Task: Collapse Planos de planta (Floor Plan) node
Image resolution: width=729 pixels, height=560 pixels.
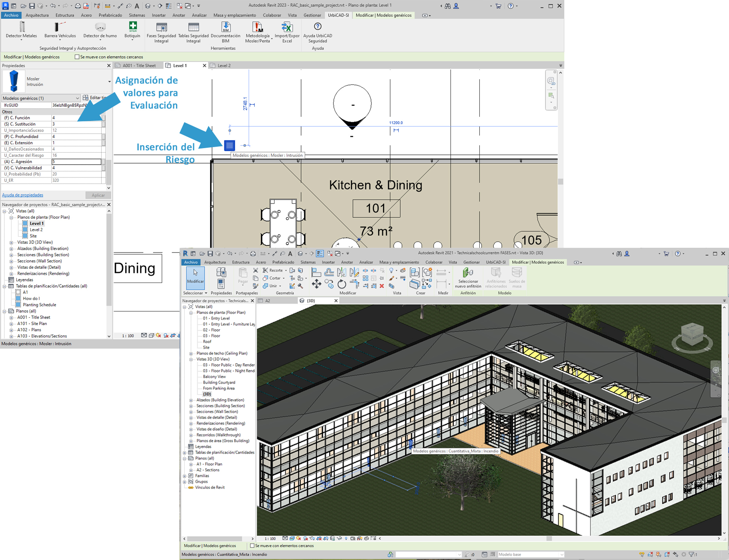Action: (11, 217)
